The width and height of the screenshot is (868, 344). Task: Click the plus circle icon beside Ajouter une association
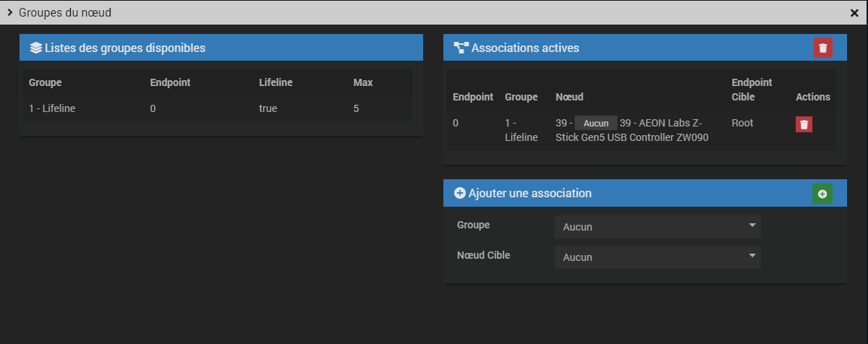[459, 194]
